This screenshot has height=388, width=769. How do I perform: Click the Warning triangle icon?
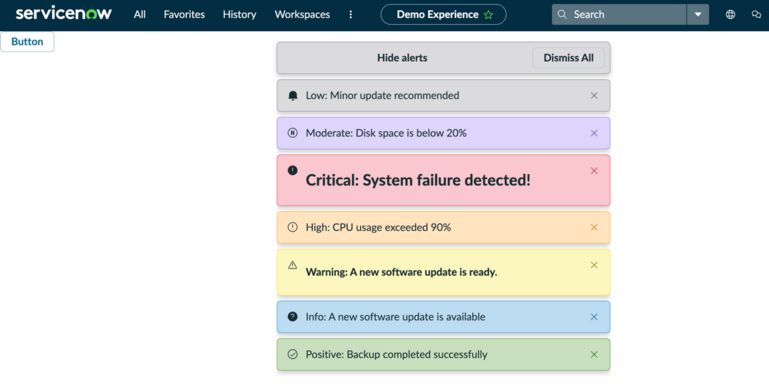point(293,265)
